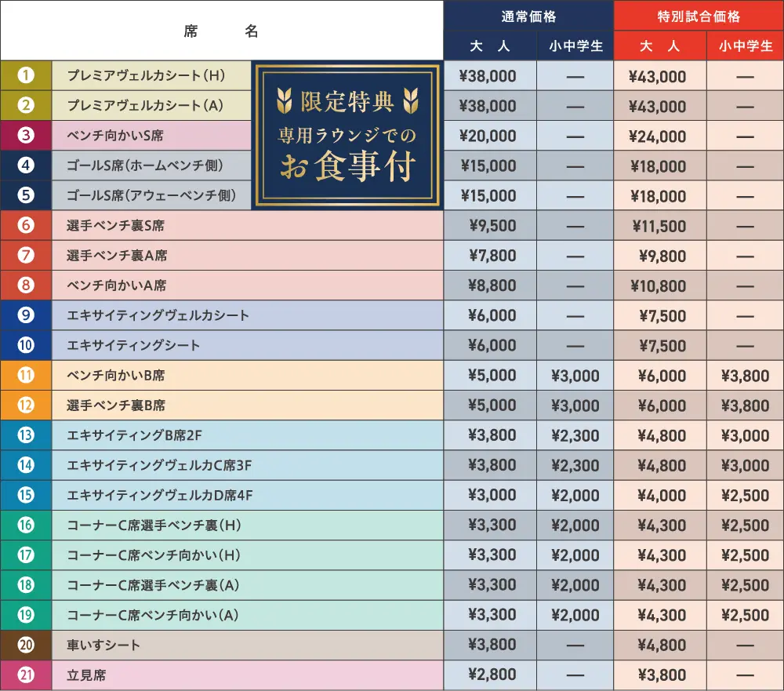Viewport: 784px width, 691px height.
Task: Click the blue number 9 circle icon
Action: [x=26, y=315]
